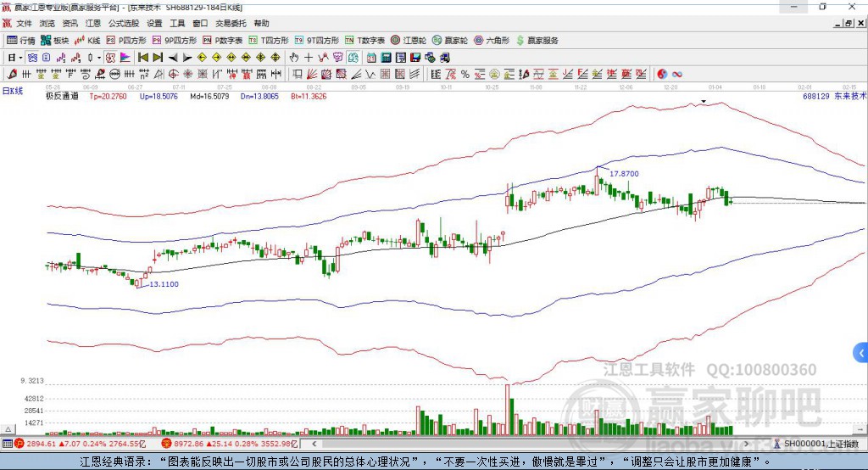Open the 帮助 menu
The image size is (868, 470).
261,23
